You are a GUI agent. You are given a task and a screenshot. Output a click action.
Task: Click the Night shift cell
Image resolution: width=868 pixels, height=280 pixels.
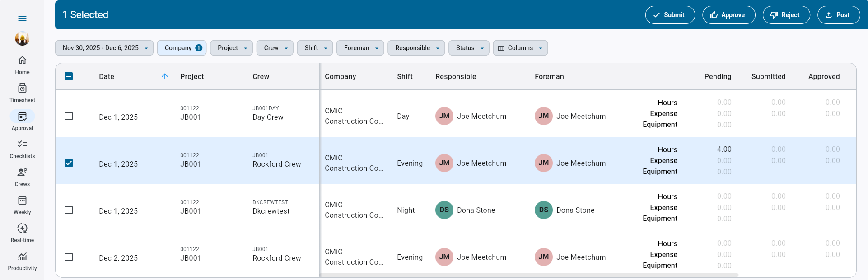[x=406, y=210]
